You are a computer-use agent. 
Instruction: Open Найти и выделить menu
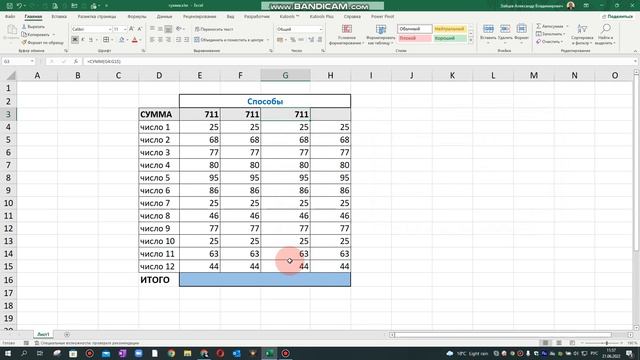[x=605, y=34]
